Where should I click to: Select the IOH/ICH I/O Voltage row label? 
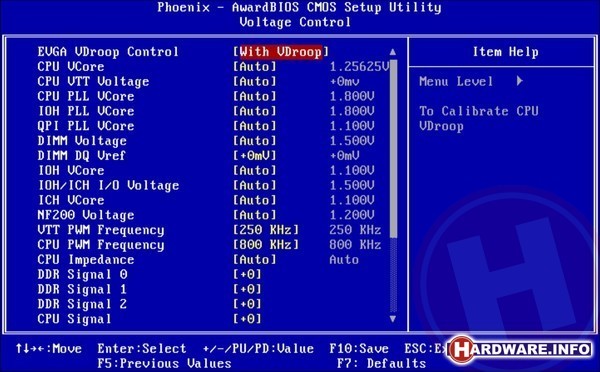click(x=108, y=186)
